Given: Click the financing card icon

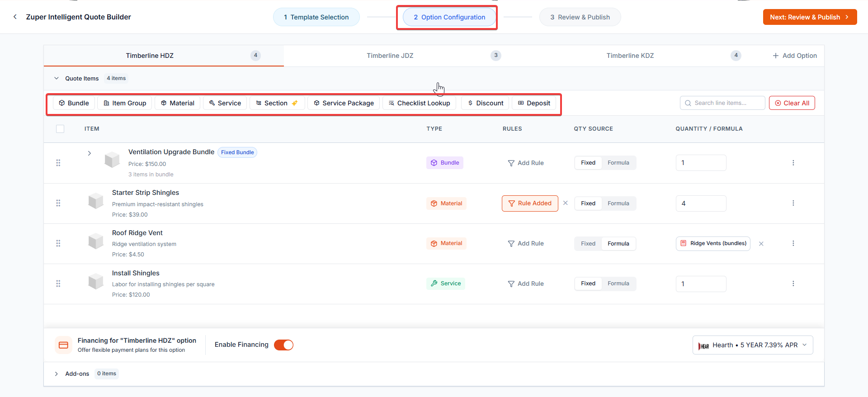Looking at the screenshot, I should [63, 345].
